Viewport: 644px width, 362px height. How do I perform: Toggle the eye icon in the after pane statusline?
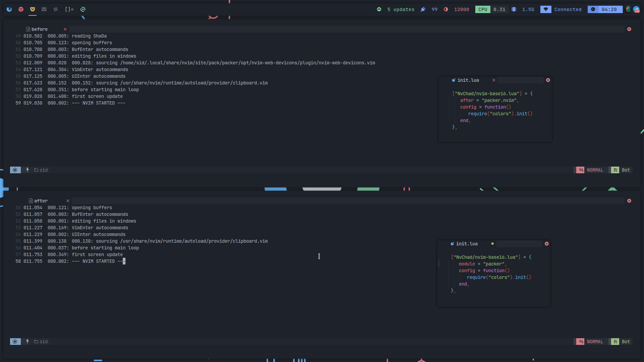point(15,342)
